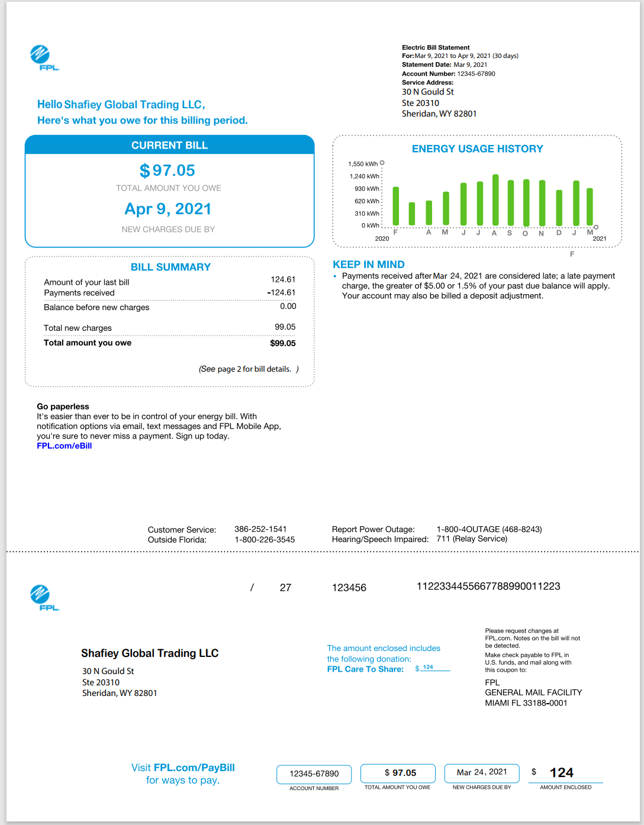Click the "Account Number:" line in the header
Viewport: 644px width, 825px height.
point(449,73)
